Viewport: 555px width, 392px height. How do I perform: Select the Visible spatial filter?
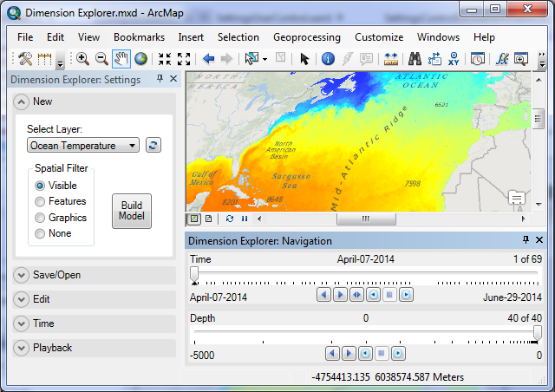coord(40,186)
